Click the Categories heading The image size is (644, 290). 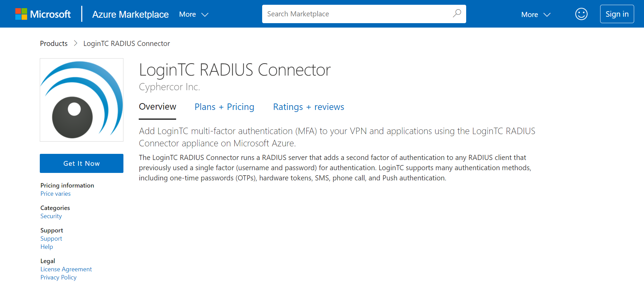click(x=55, y=208)
